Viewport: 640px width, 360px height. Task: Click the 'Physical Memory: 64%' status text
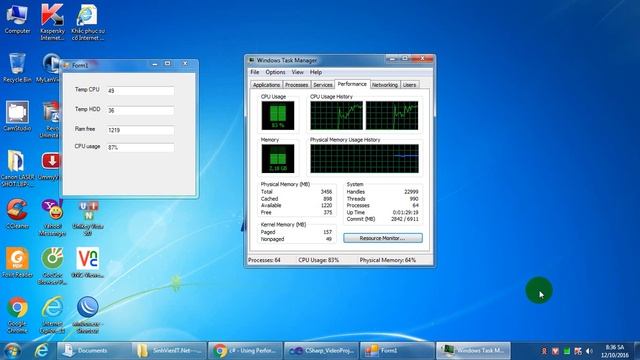tap(388, 260)
